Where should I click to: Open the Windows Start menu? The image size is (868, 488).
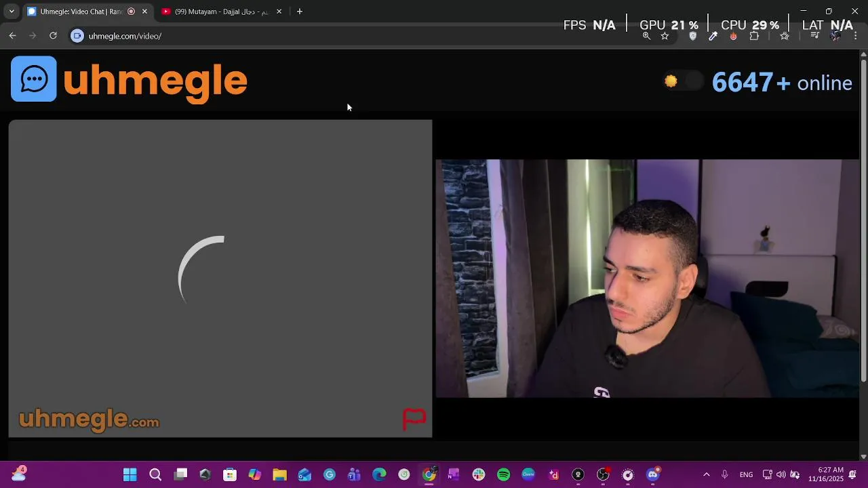(x=130, y=474)
